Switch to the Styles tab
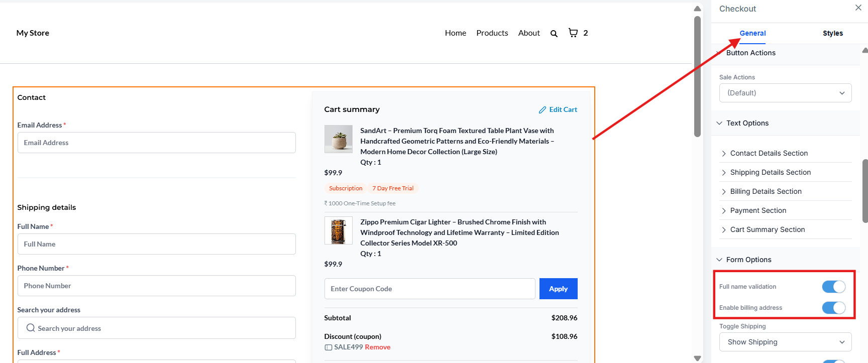This screenshot has width=868, height=363. 832,33
